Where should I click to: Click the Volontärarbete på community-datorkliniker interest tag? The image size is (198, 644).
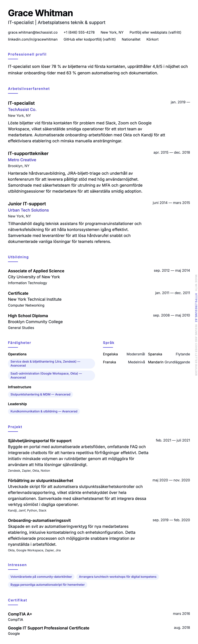41,577
